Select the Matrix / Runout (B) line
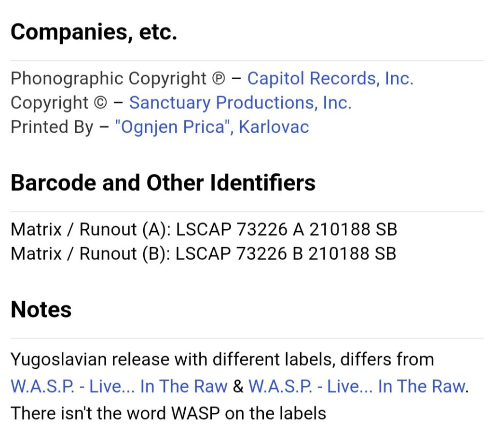 tap(204, 254)
